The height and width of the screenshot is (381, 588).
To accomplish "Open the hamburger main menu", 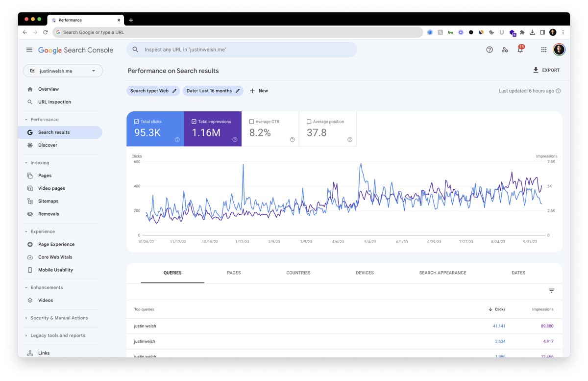I will (x=29, y=50).
